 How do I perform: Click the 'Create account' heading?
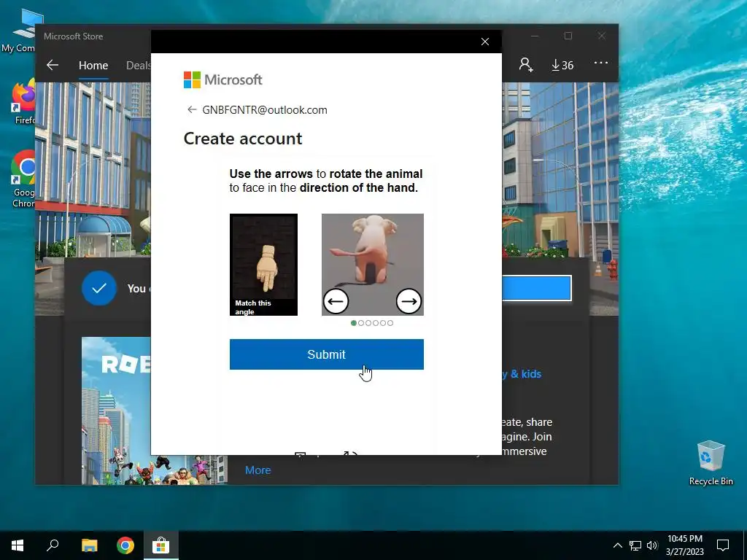(x=243, y=139)
